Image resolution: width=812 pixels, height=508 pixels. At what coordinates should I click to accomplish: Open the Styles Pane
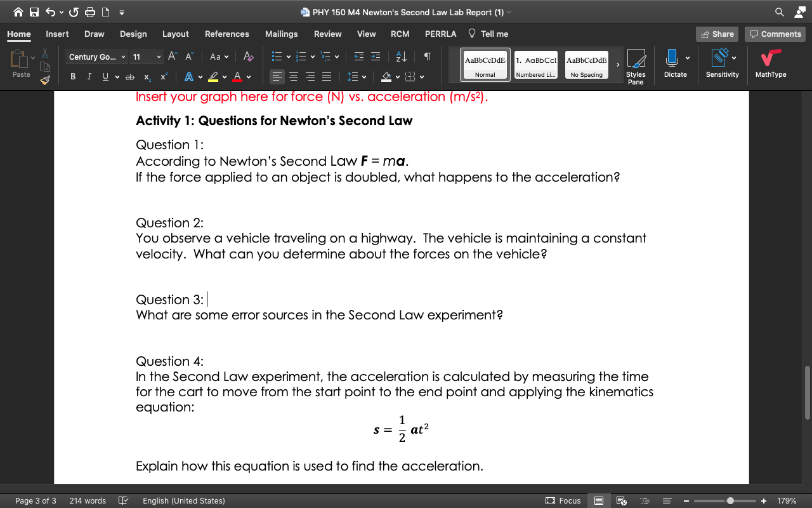coord(636,63)
